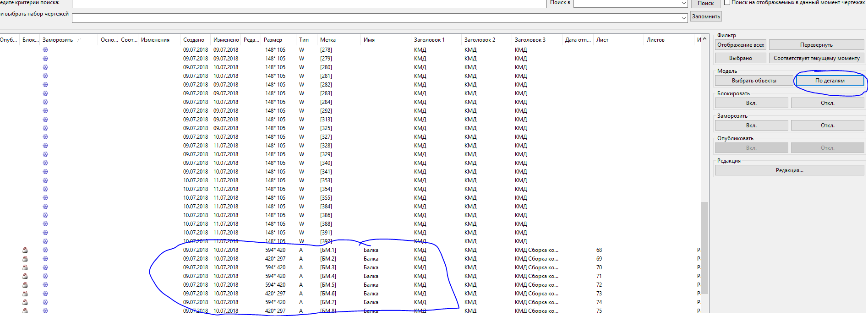This screenshot has height=316, width=868.
Task: Click the lock icon in the БМ.5 row
Action: tap(25, 285)
